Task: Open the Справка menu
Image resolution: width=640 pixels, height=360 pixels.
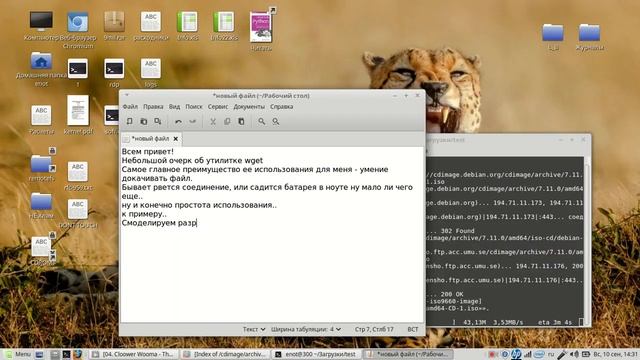Action: 282,107
